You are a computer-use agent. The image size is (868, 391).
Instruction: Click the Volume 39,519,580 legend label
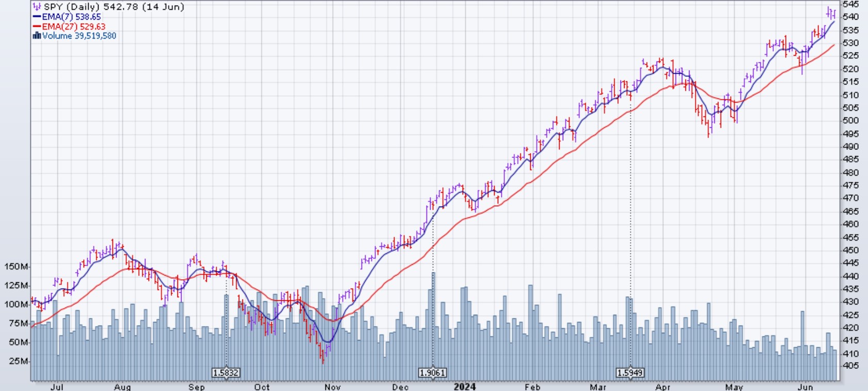79,36
